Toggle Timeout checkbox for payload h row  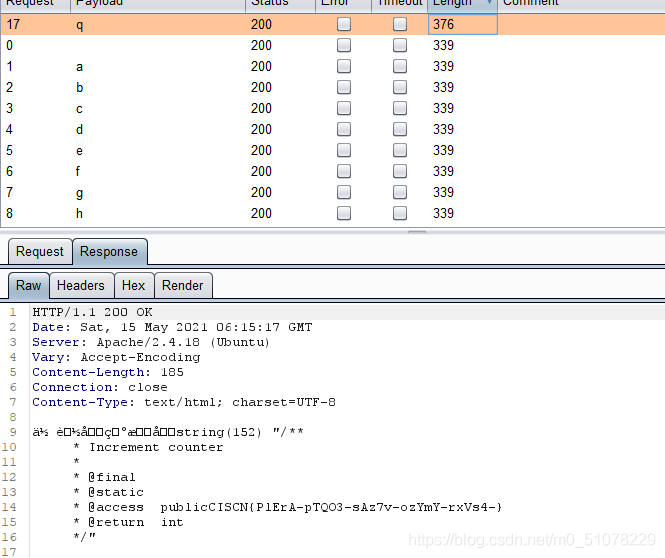[x=400, y=213]
